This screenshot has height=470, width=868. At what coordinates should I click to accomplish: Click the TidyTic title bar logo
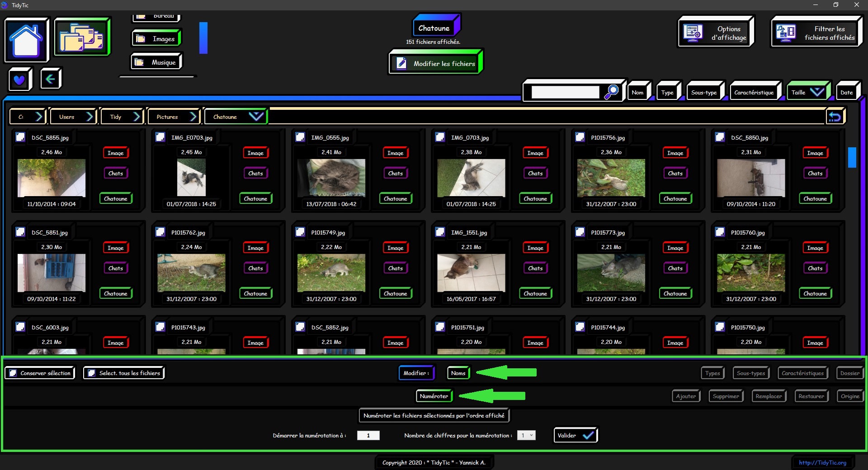(5, 5)
